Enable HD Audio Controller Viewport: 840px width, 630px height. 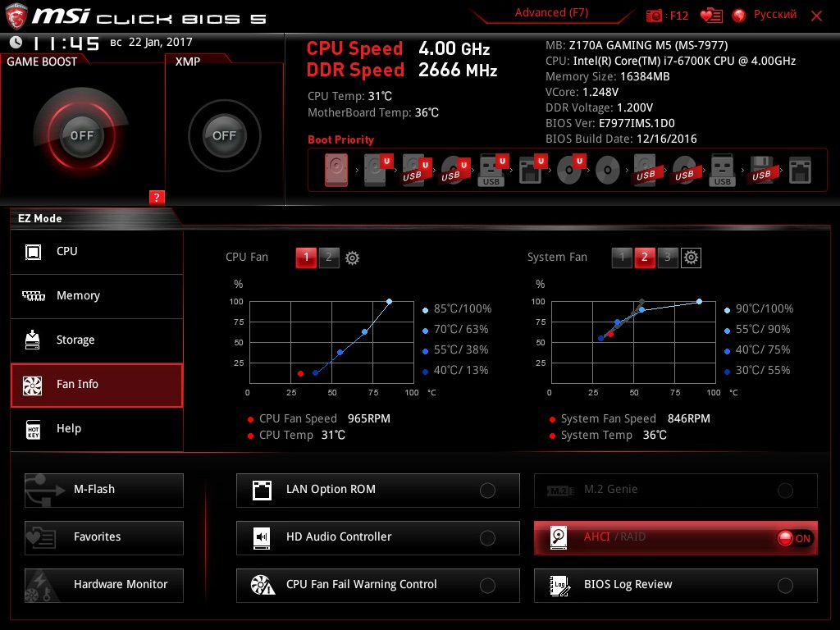click(x=377, y=537)
